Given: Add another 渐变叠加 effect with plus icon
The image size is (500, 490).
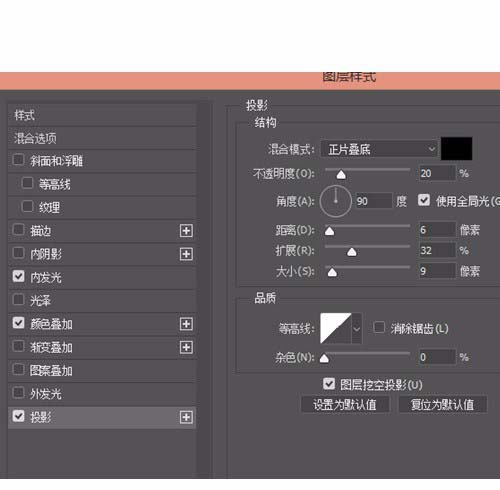Looking at the screenshot, I should pos(186,347).
